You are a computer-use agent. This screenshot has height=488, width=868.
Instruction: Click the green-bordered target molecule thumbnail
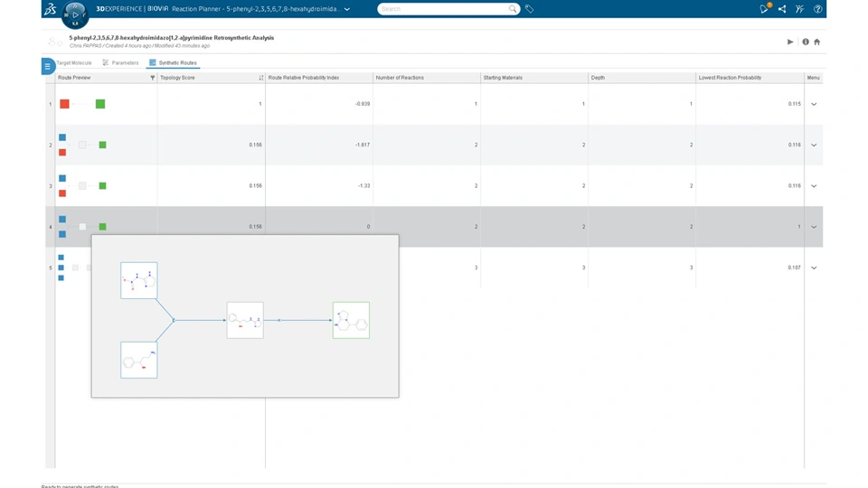351,320
